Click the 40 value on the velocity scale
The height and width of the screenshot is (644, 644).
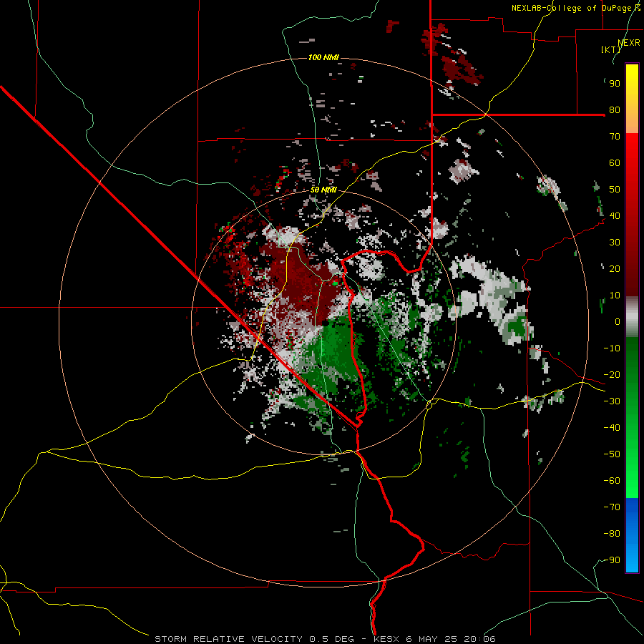coord(615,215)
